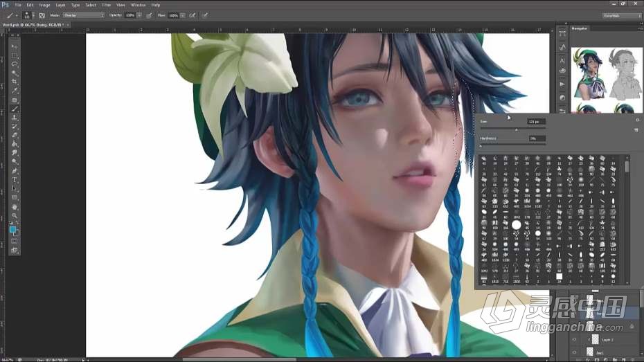Open the Filter menu
This screenshot has height=362, width=644.
[x=107, y=5]
